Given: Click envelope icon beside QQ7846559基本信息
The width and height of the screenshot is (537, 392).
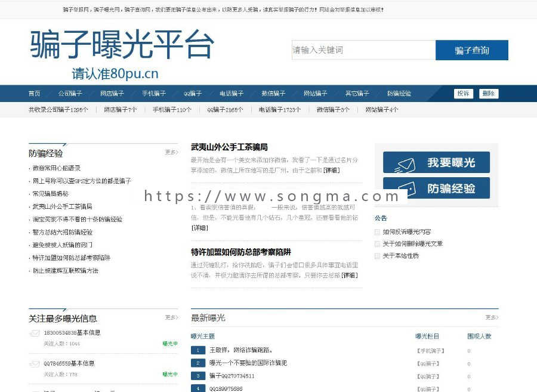Looking at the screenshot, I should click(34, 363).
